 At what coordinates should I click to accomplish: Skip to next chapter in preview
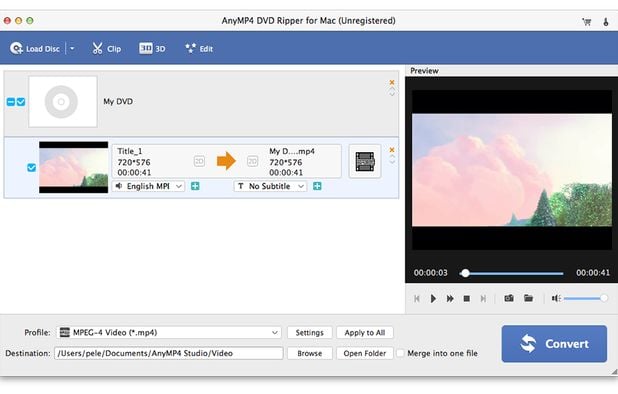pyautogui.click(x=483, y=299)
